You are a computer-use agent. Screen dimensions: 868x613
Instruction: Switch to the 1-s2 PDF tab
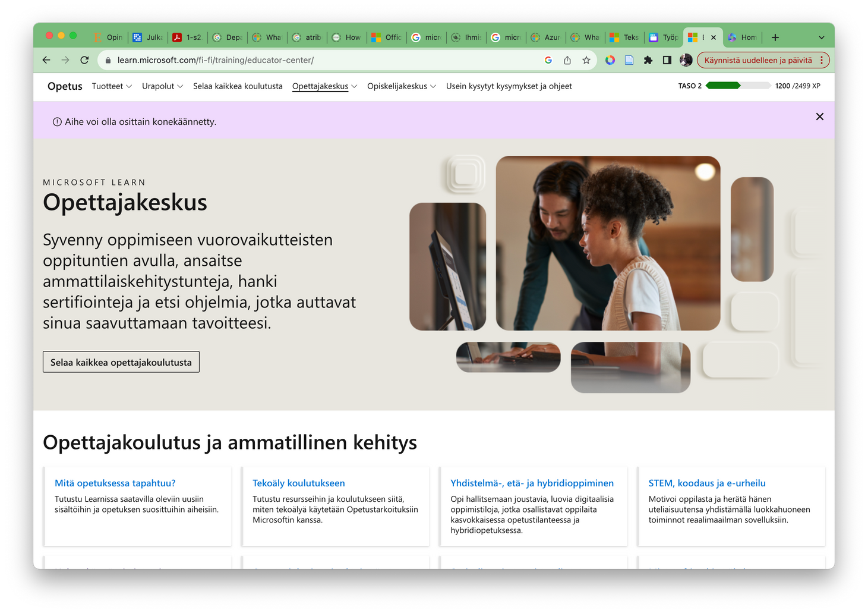pos(187,37)
